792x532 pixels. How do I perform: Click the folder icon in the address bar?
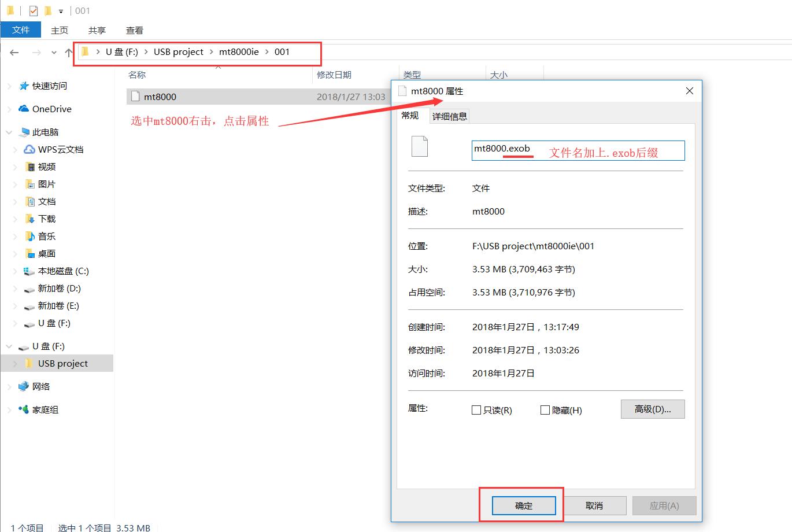coord(85,52)
